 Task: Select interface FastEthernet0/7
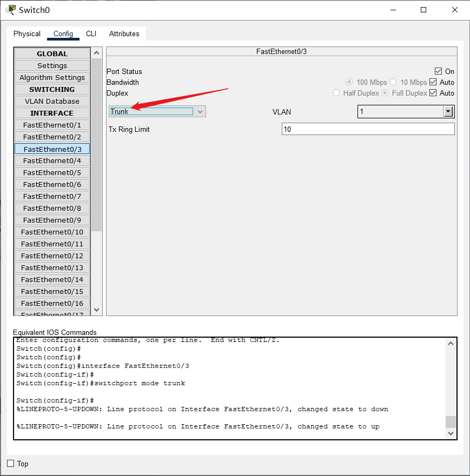(52, 197)
